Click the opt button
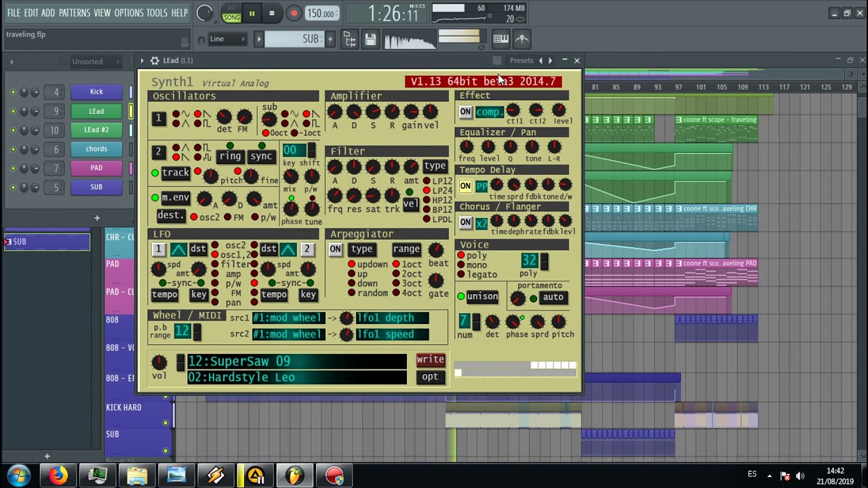This screenshot has width=868, height=488. [430, 378]
